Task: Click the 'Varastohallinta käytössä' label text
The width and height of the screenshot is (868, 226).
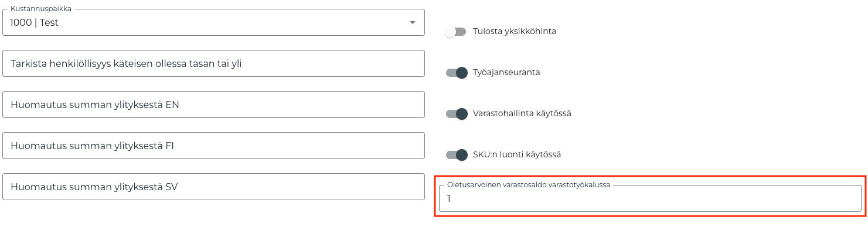Action: (522, 114)
